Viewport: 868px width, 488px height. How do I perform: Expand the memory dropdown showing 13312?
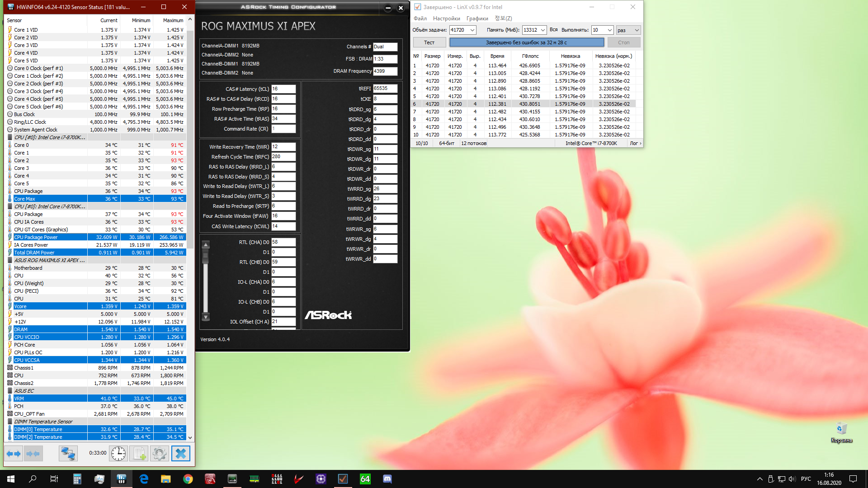pyautogui.click(x=542, y=30)
